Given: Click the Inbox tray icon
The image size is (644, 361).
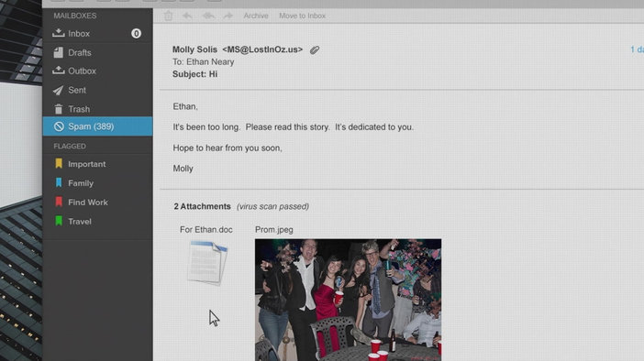Looking at the screenshot, I should (x=59, y=33).
